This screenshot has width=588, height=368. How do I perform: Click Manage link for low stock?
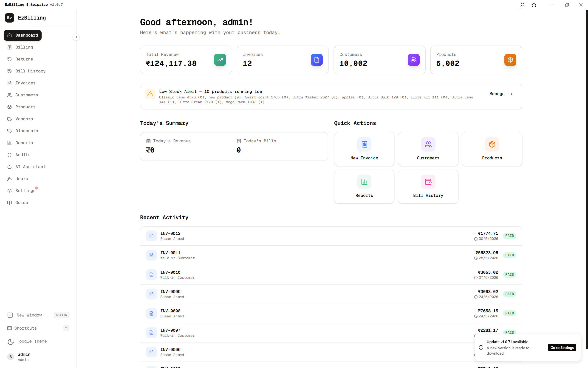click(x=501, y=94)
